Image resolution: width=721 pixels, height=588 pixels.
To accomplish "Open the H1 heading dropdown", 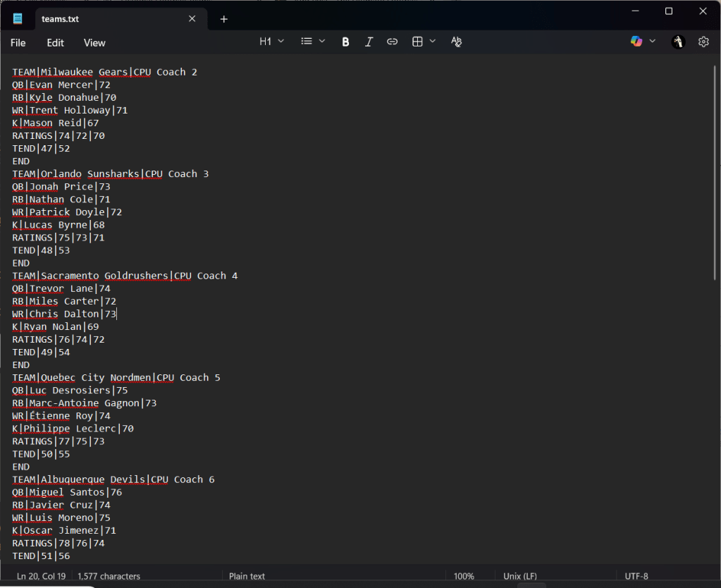I will click(272, 42).
